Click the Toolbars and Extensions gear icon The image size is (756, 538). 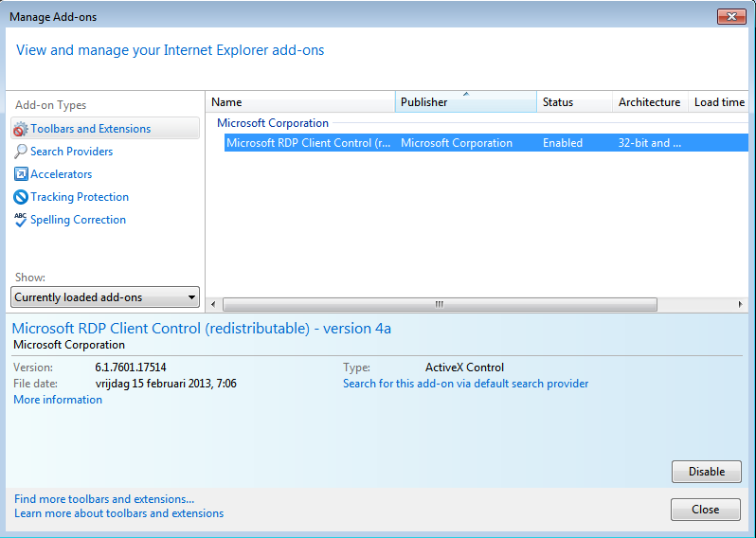(x=21, y=129)
